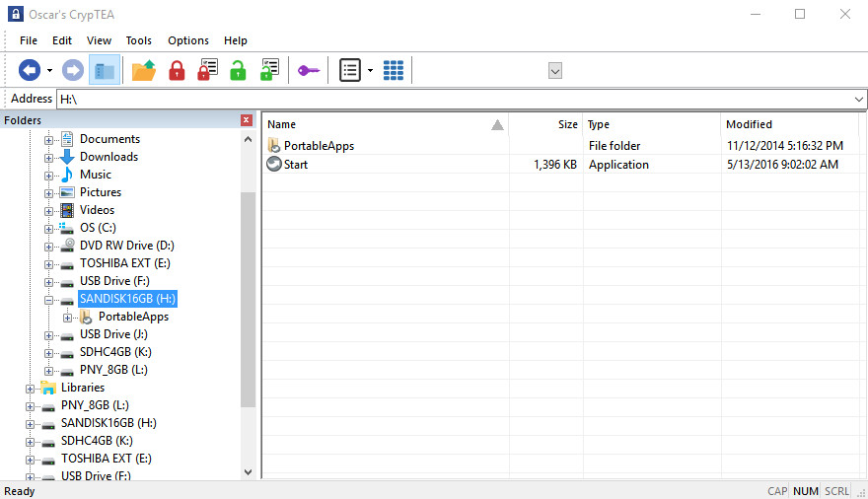Encrypt with the red padlock icon
Image resolution: width=868 pixels, height=499 pixels.
click(x=177, y=70)
